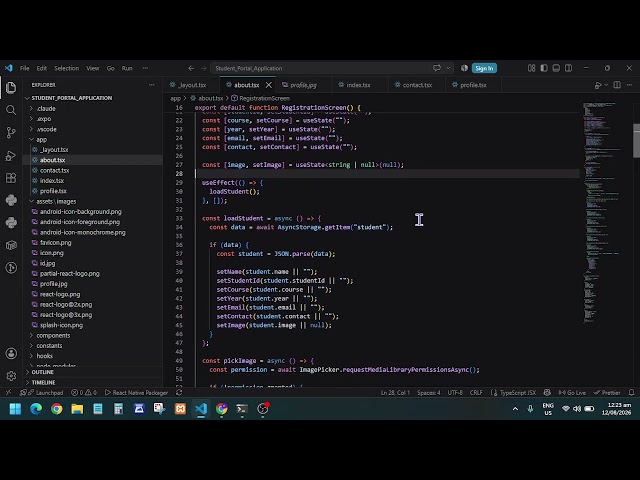Click React Native Packager status item

pos(136,393)
